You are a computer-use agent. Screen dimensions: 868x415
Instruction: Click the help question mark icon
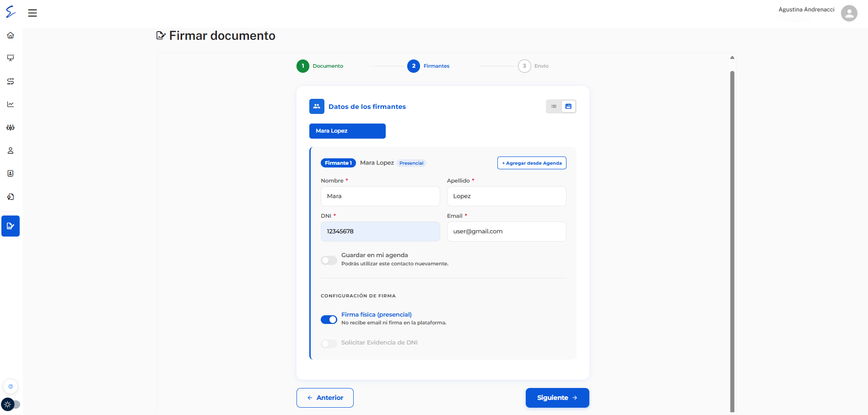click(11, 387)
